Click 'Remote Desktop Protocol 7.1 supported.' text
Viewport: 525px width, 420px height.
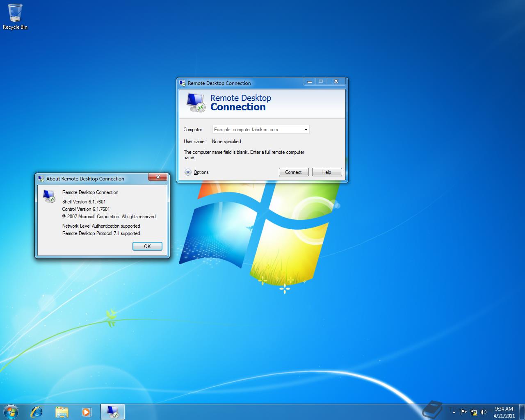[x=102, y=233]
